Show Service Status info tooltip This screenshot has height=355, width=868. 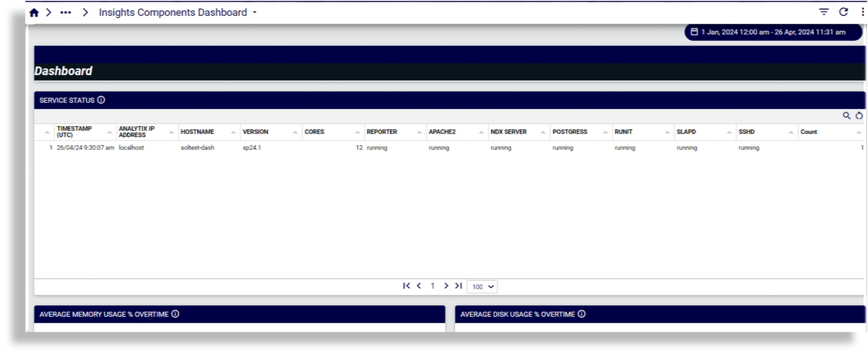pyautogui.click(x=101, y=100)
